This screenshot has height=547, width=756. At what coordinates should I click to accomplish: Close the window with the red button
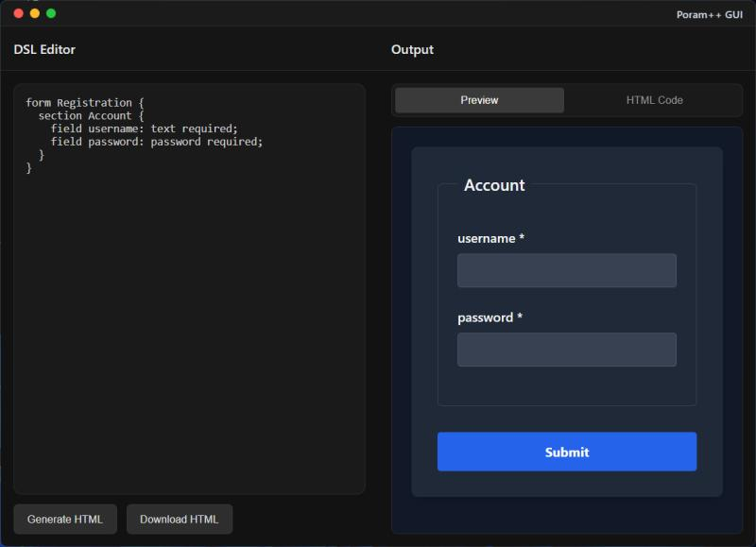(19, 13)
